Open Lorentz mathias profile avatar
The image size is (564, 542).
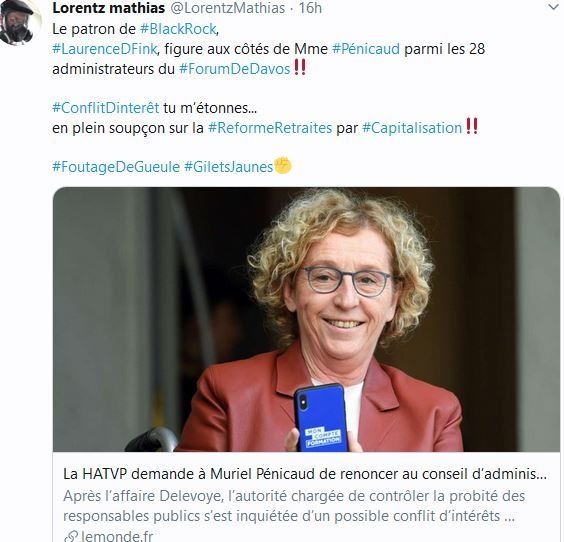coord(17,22)
